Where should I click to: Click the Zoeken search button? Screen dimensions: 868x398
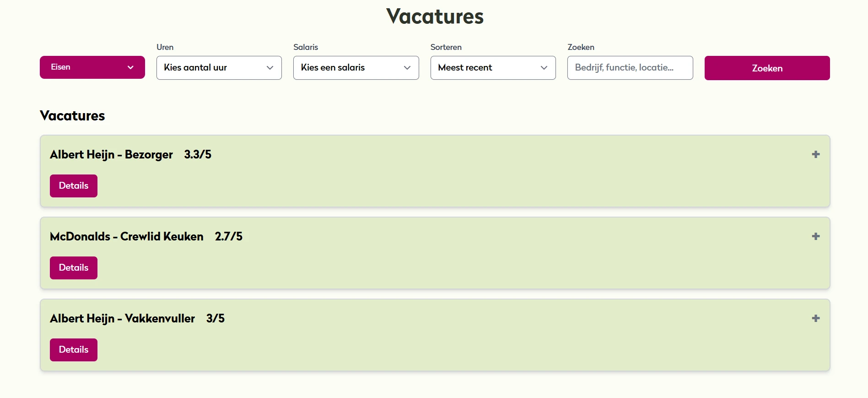click(x=767, y=68)
